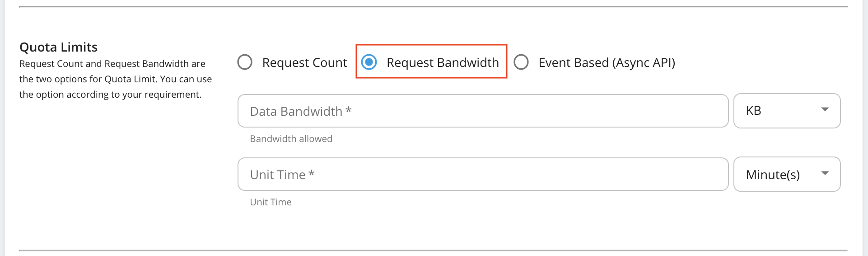Viewport: 868px width, 256px height.
Task: Click the arrow icon on KB dropdown
Action: click(x=825, y=109)
